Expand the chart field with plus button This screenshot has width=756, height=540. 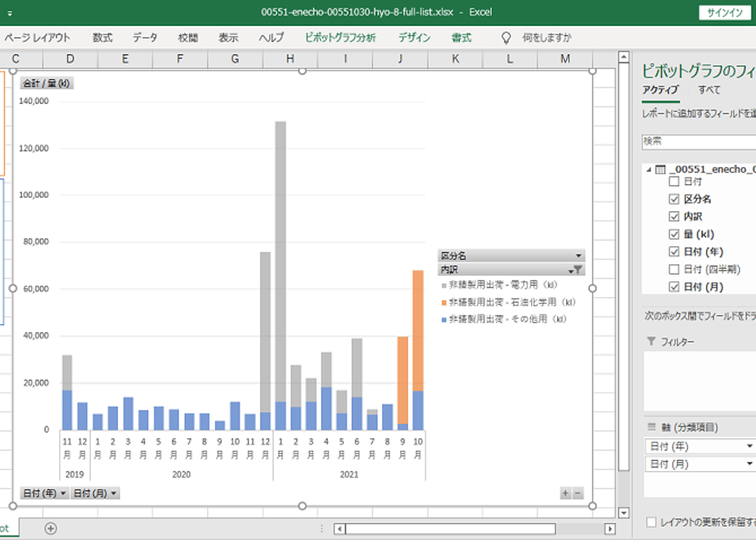(x=565, y=493)
